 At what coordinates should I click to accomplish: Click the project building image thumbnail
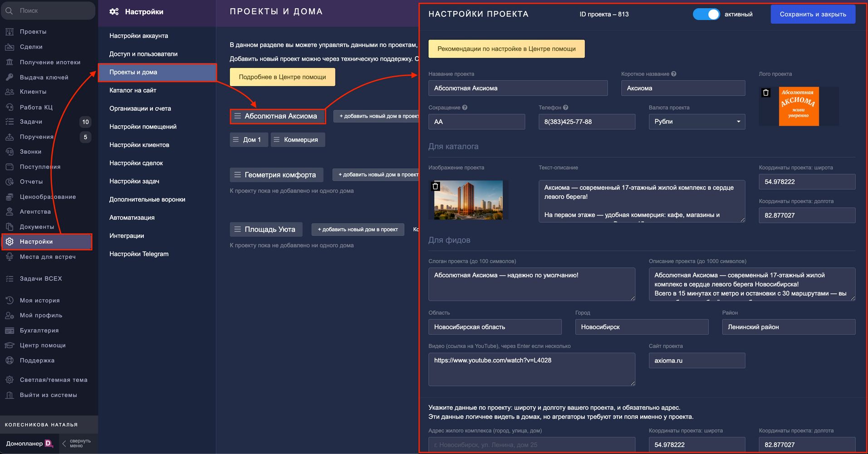pos(468,200)
